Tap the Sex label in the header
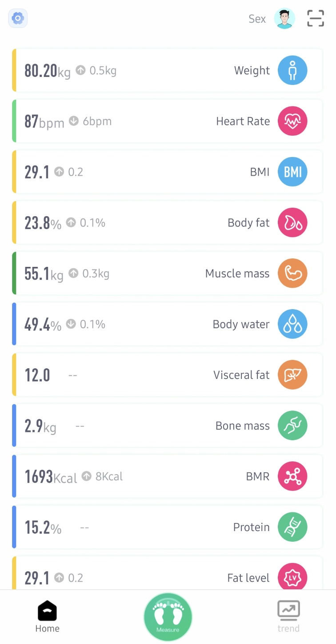 [x=257, y=19]
